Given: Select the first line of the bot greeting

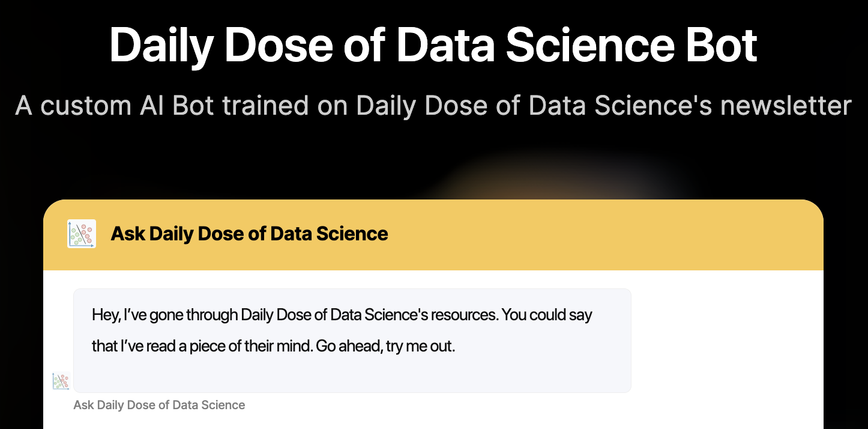Looking at the screenshot, I should 341,314.
